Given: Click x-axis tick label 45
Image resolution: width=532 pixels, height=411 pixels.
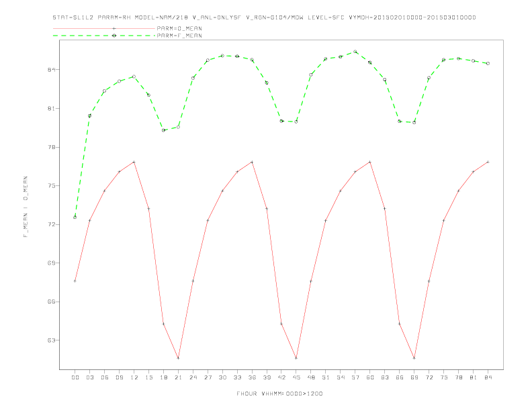Looking at the screenshot, I should click(x=296, y=377).
